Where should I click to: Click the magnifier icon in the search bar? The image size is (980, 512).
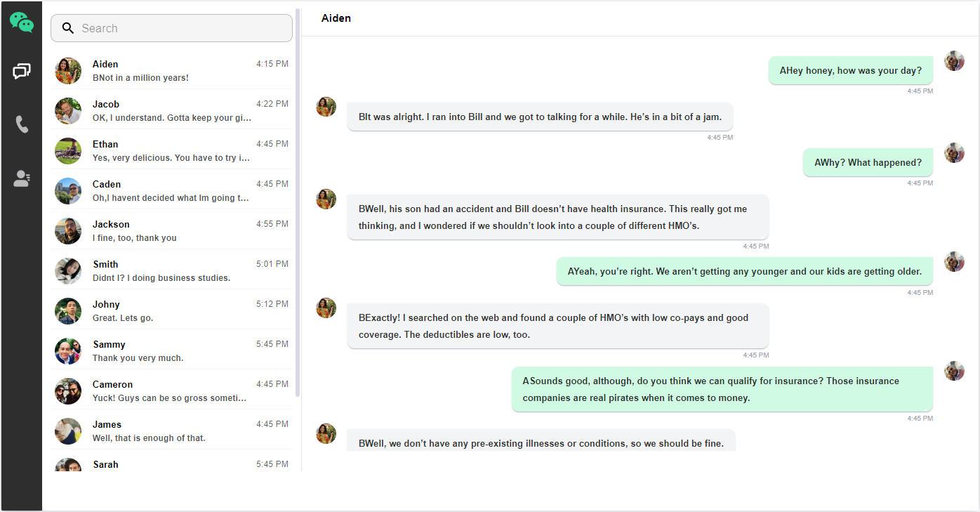pos(68,28)
